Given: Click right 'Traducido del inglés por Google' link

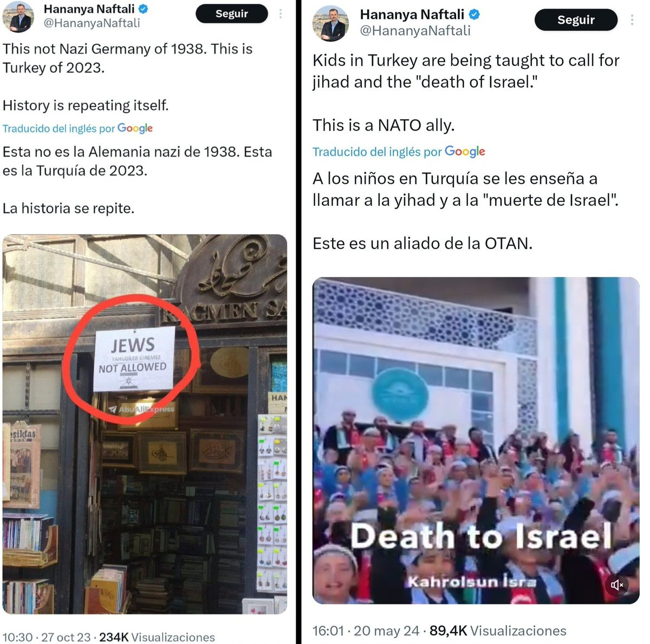Looking at the screenshot, I should coord(399,152).
